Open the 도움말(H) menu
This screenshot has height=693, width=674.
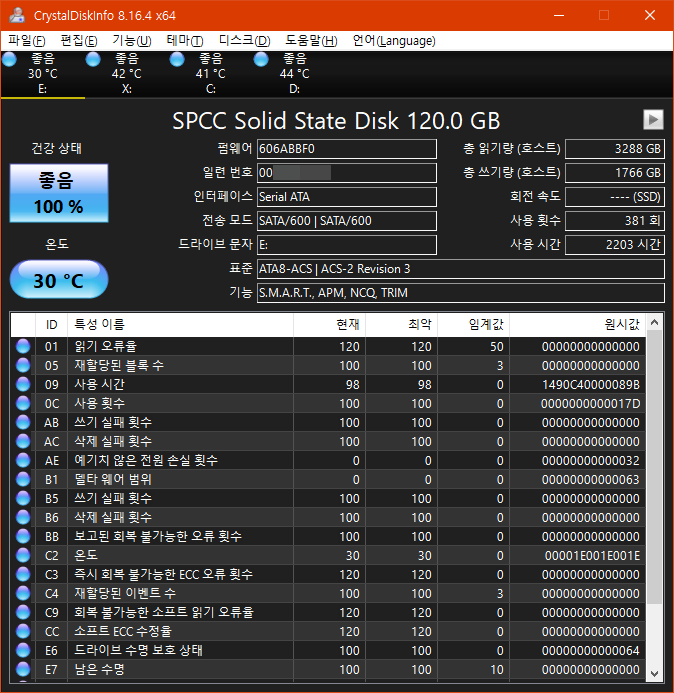pos(311,41)
